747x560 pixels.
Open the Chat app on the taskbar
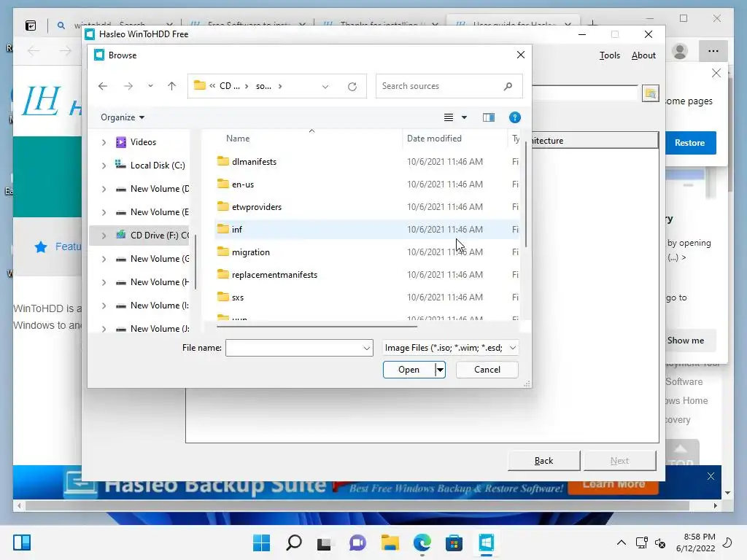357,542
